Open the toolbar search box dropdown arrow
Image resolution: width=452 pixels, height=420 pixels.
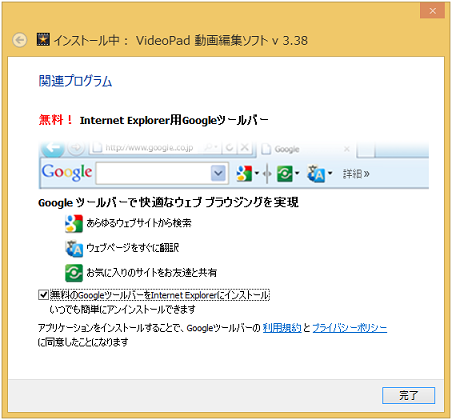[218, 173]
